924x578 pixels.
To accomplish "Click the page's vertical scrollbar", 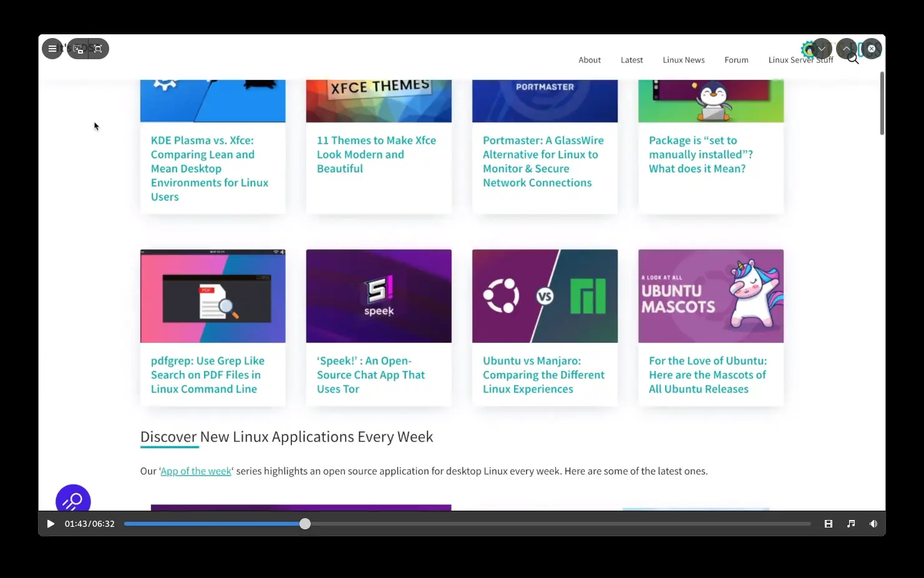I will tap(882, 104).
